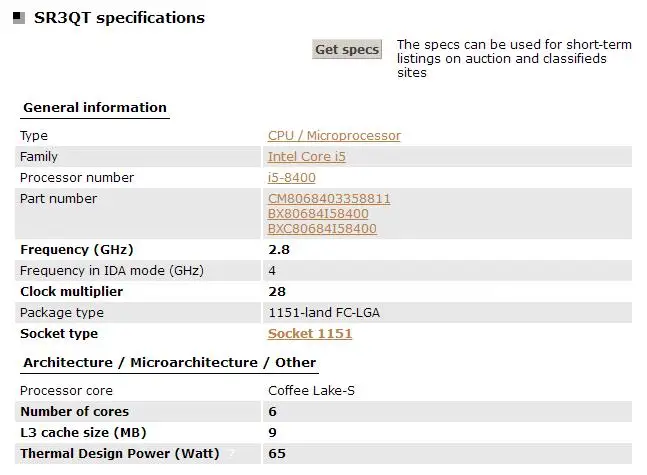This screenshot has height=475, width=647.
Task: Select the Coffee Lake-S value
Action: coord(312,391)
